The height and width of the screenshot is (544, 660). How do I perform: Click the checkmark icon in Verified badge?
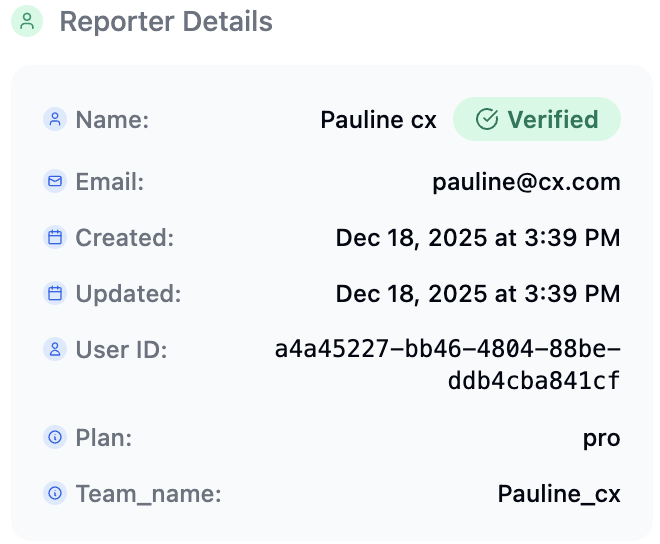coord(487,120)
